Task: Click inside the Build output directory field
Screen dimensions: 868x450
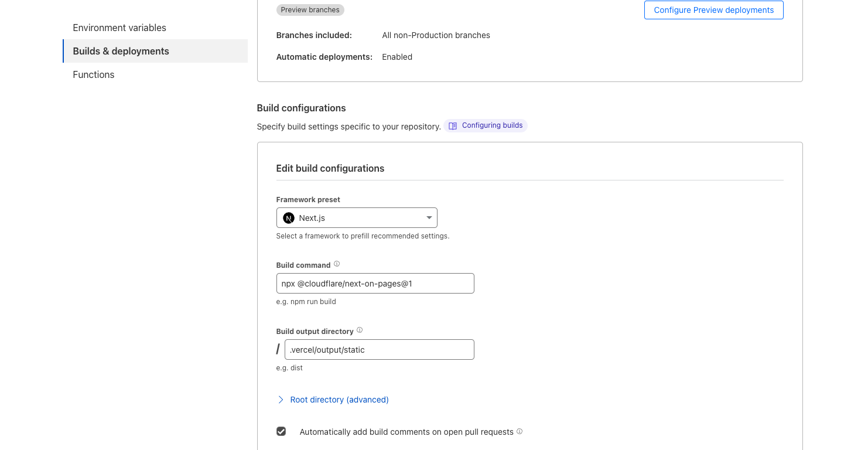Action: 379,349
